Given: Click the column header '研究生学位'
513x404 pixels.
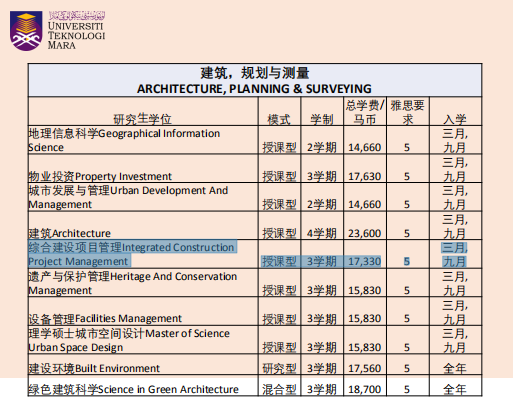Looking at the screenshot, I should click(142, 119).
